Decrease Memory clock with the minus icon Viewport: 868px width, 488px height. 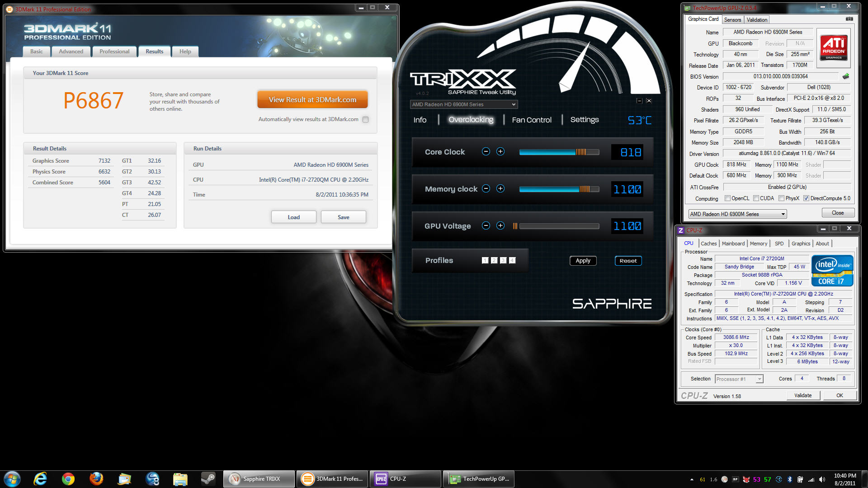[486, 189]
